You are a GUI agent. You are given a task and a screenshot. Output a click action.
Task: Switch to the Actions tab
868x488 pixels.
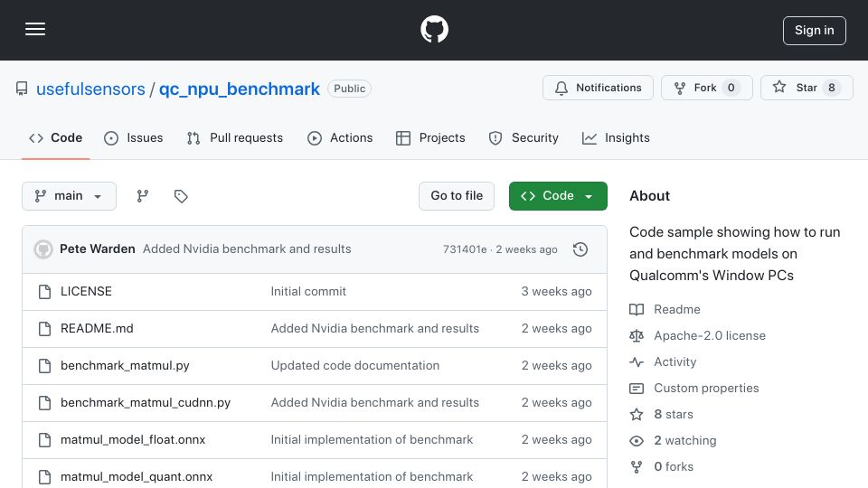(340, 137)
